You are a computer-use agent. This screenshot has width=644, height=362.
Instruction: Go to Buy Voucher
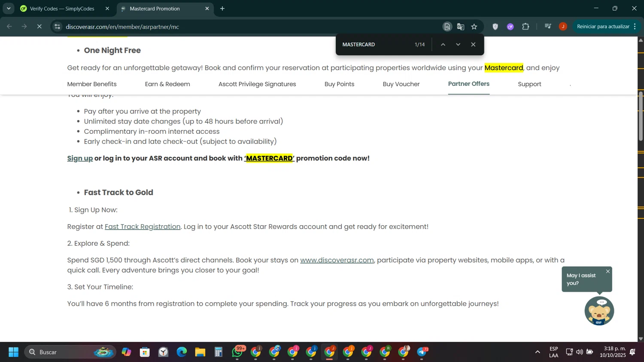point(401,84)
